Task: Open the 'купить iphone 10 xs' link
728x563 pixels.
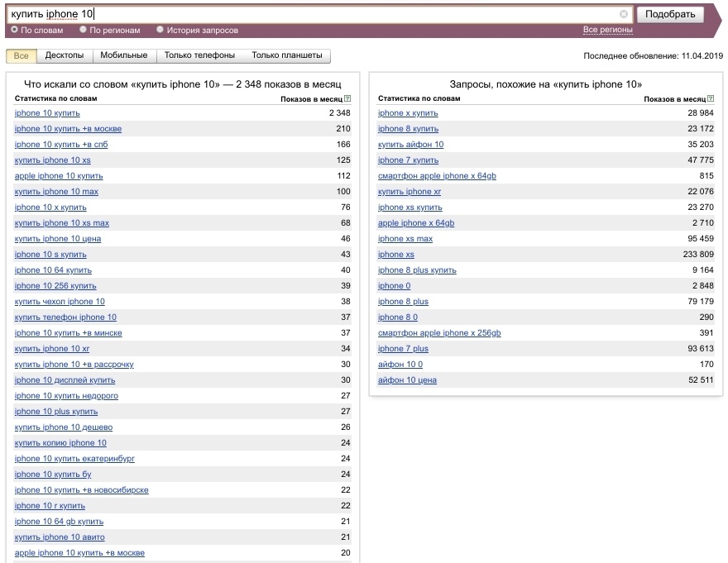Action: click(x=52, y=160)
